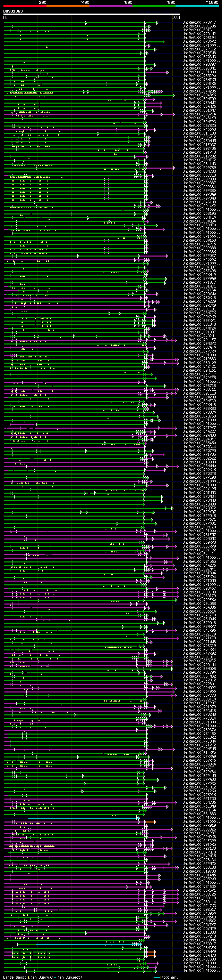Select the UniRef100_A9P3B9 entry
Screen dimensions: 222x980
pyautogui.click(x=199, y=179)
